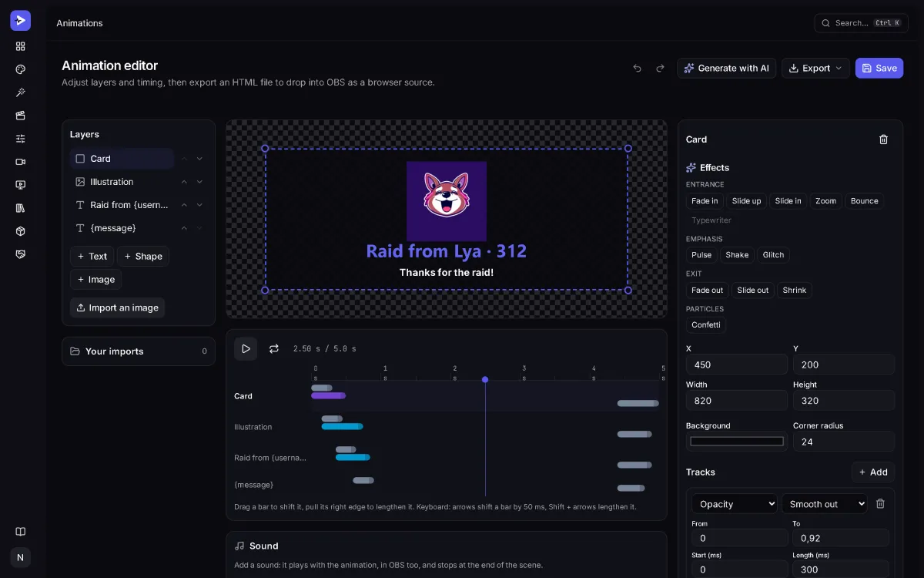Open the video camera icon in sidebar
Image resolution: width=924 pixels, height=578 pixels.
click(21, 162)
